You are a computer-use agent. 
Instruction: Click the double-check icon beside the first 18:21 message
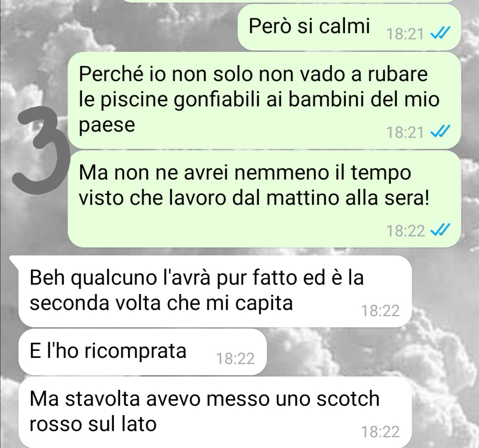click(440, 33)
